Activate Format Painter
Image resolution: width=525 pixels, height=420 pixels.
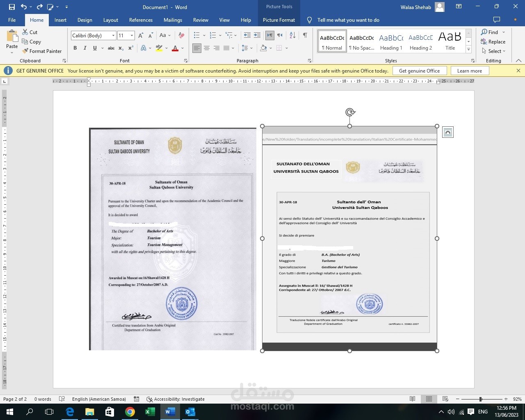(x=41, y=51)
